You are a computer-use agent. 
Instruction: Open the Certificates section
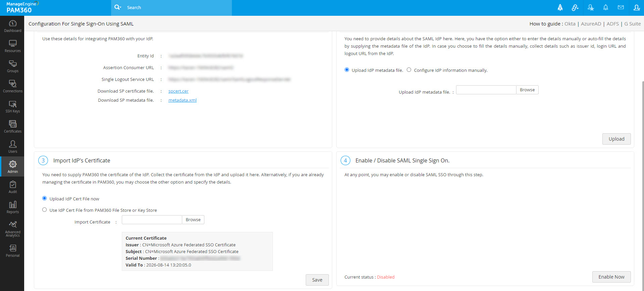coord(12,127)
